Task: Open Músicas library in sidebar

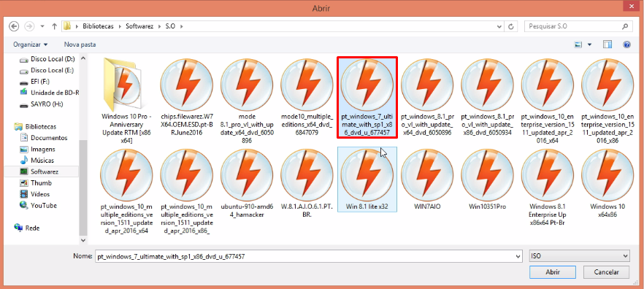Action: pos(37,160)
